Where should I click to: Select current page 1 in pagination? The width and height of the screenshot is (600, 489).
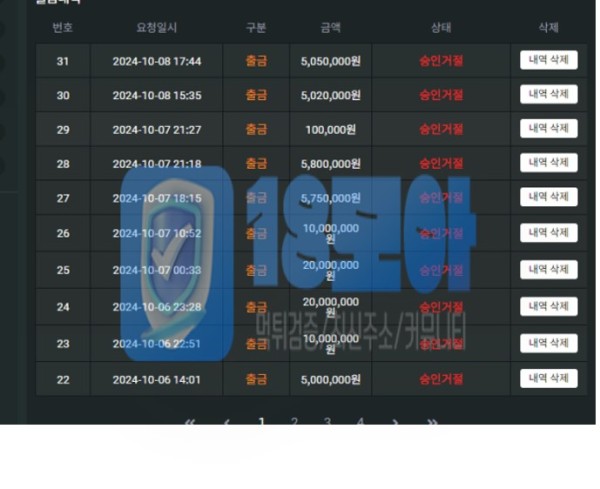pos(261,421)
